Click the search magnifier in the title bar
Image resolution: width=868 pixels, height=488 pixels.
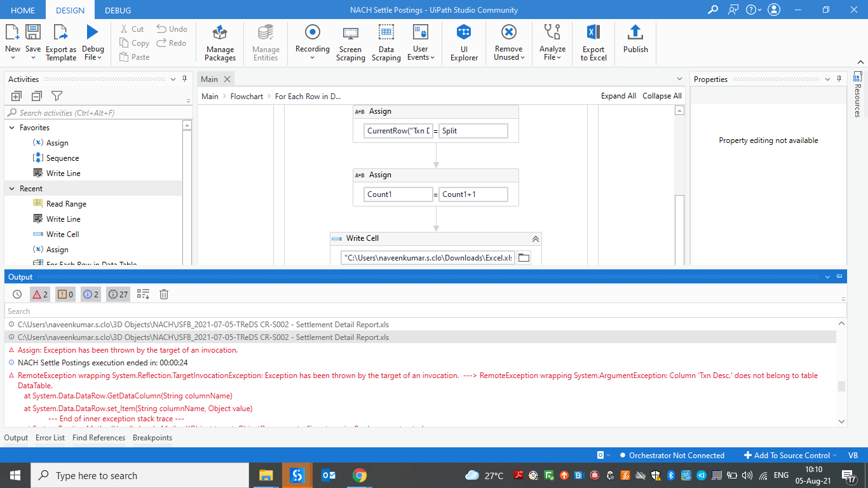713,10
